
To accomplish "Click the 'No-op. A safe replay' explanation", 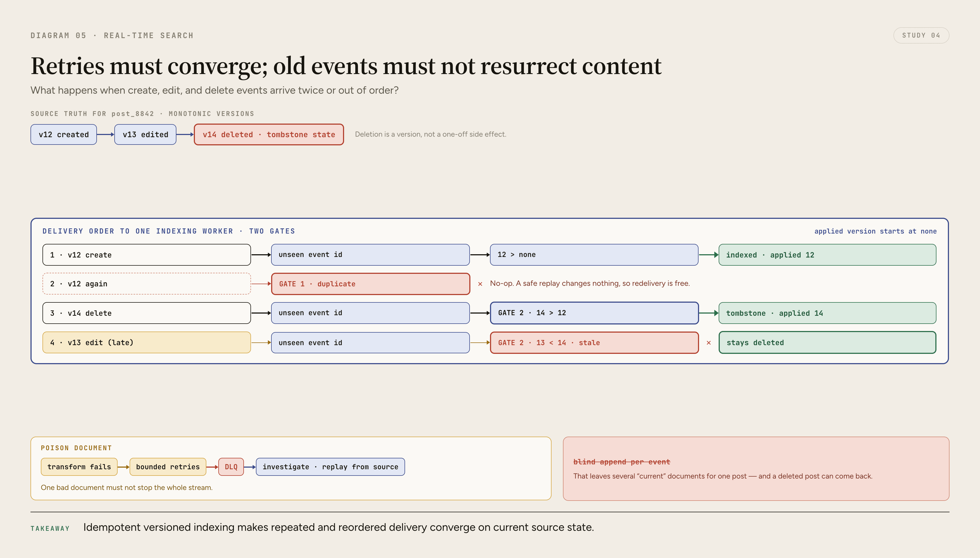I will pos(590,283).
